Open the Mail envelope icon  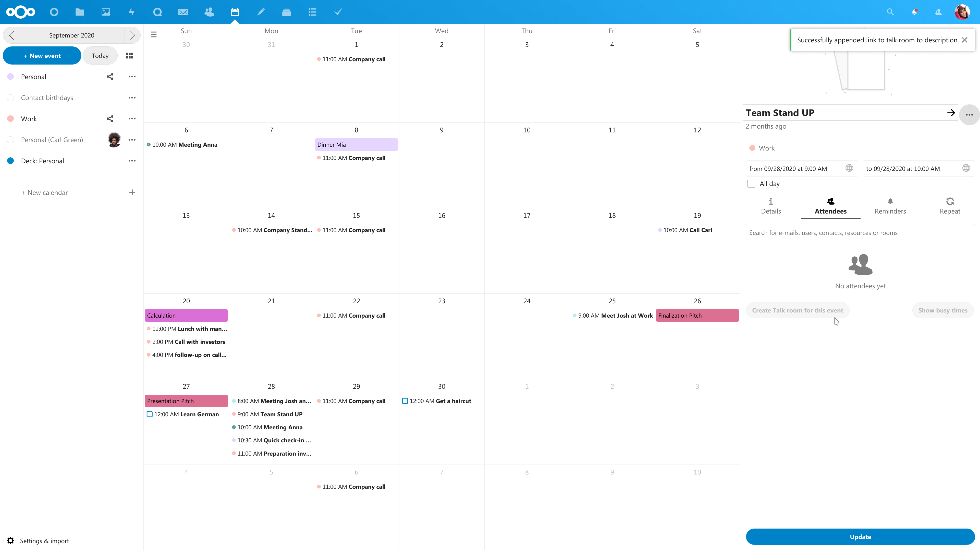pos(183,12)
